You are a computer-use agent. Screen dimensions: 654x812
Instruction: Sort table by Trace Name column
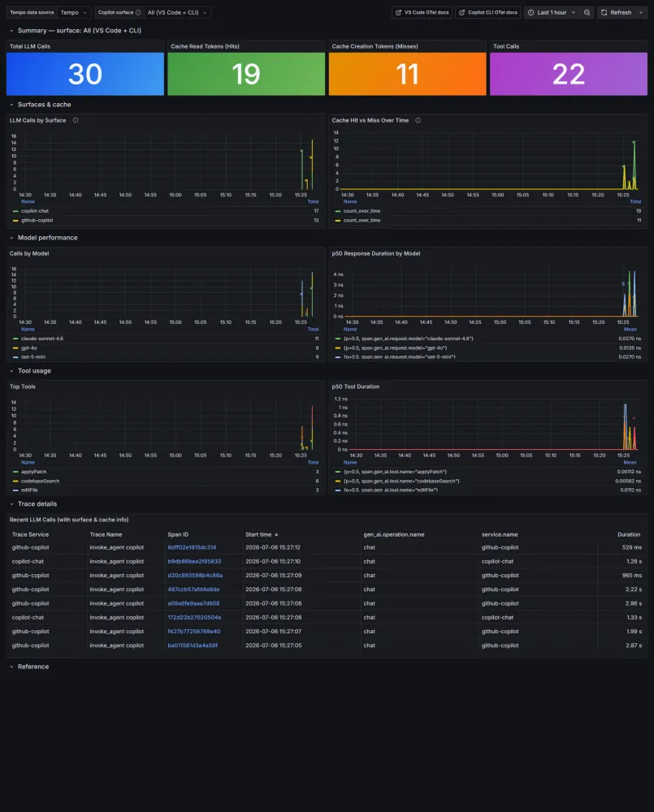(106, 534)
